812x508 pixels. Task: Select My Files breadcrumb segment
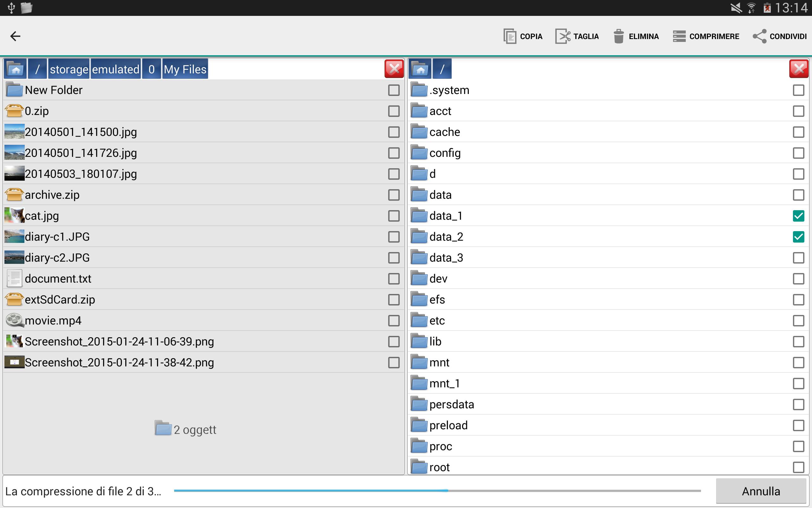[185, 69]
